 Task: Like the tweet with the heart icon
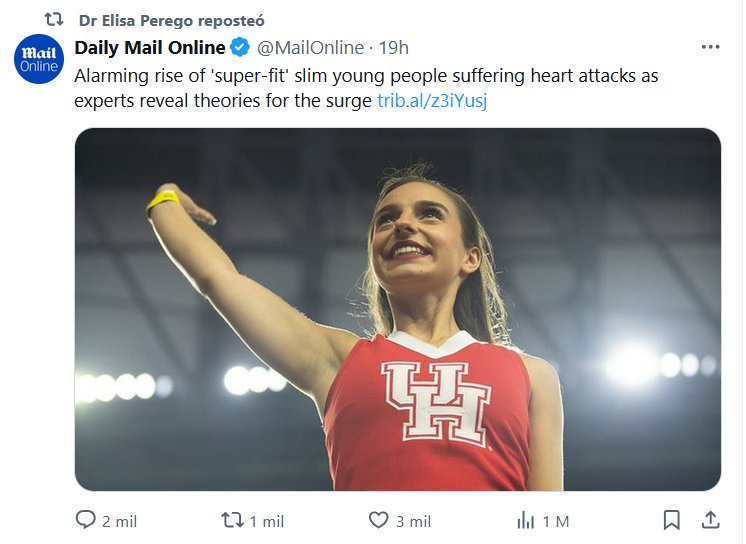click(x=378, y=521)
